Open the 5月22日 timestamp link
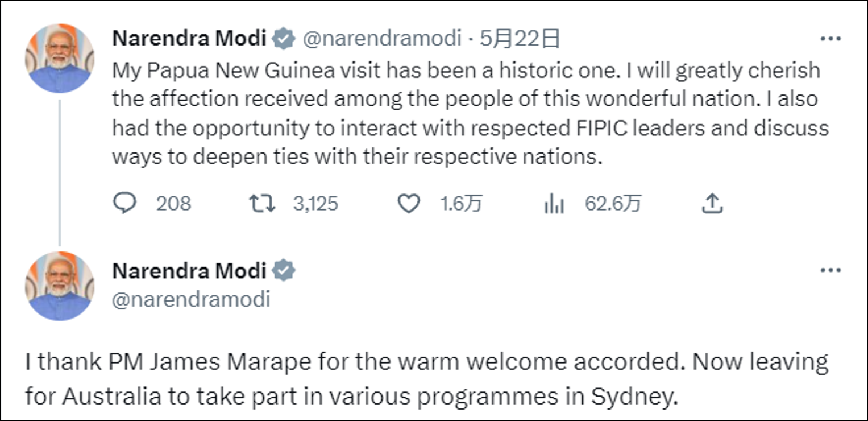The width and height of the screenshot is (868, 421). [x=520, y=39]
